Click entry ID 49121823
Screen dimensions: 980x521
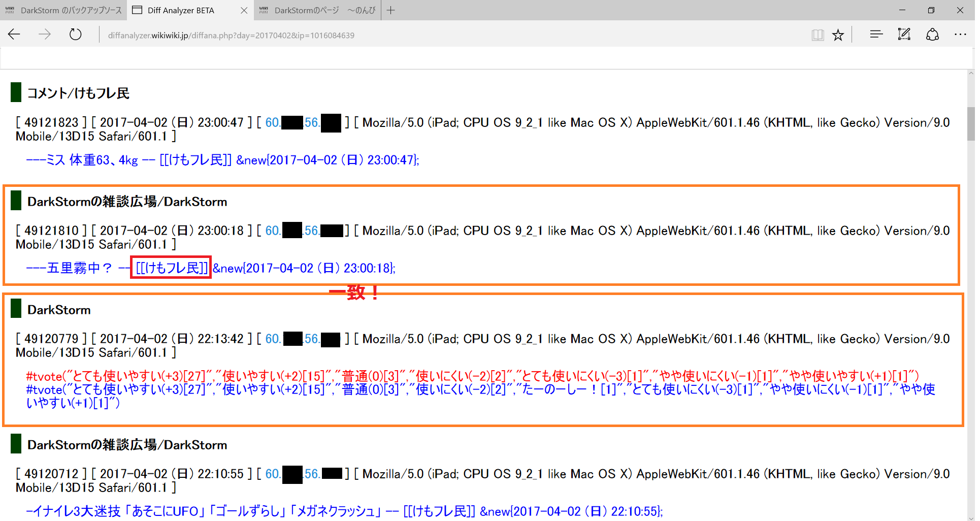click(x=51, y=123)
